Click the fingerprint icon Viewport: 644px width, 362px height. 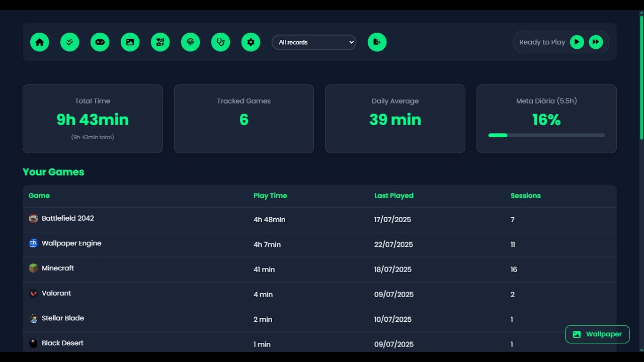[191, 42]
